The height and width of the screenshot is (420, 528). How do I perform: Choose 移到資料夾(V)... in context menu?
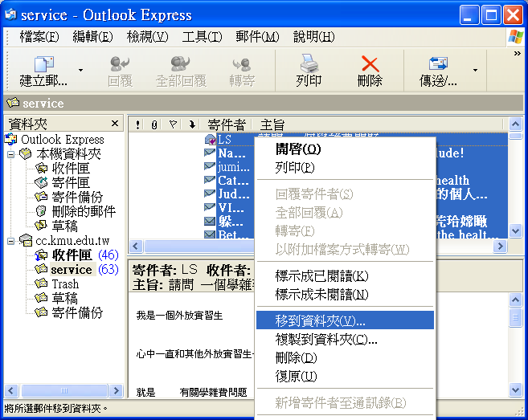pyautogui.click(x=345, y=320)
